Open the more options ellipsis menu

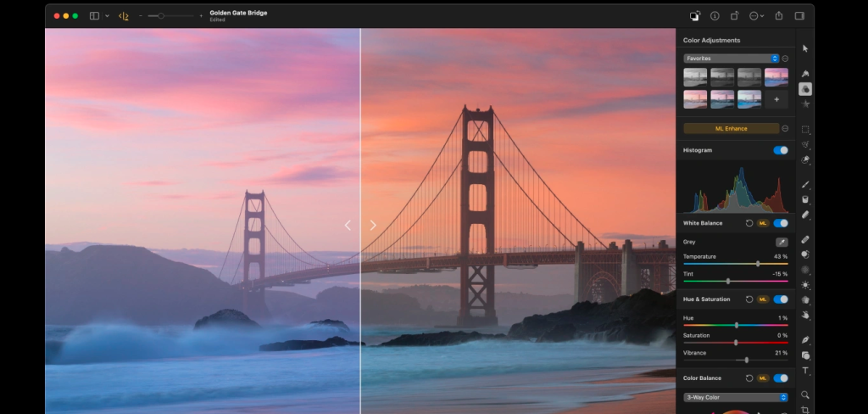point(756,16)
